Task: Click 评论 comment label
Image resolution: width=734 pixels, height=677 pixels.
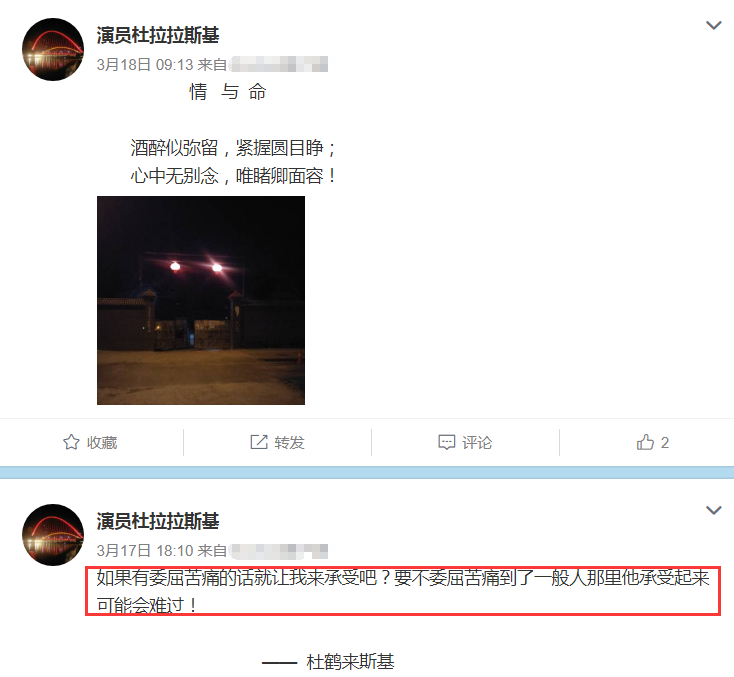Action: pyautogui.click(x=477, y=442)
